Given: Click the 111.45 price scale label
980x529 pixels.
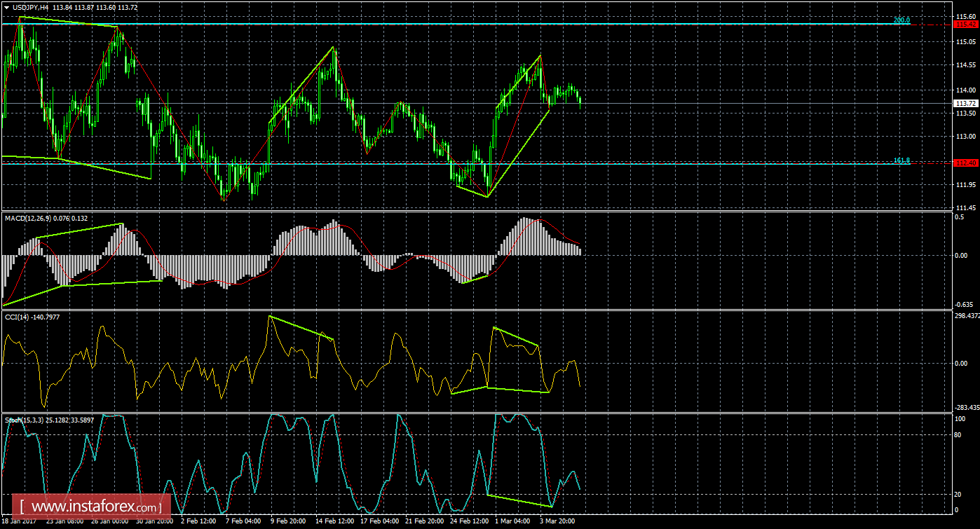Looking at the screenshot, I should click(x=966, y=208).
